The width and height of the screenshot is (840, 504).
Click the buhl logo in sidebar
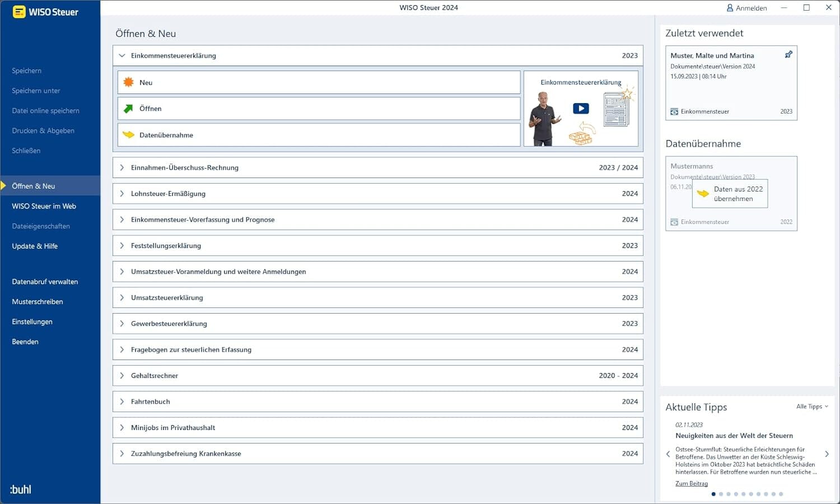click(x=21, y=489)
